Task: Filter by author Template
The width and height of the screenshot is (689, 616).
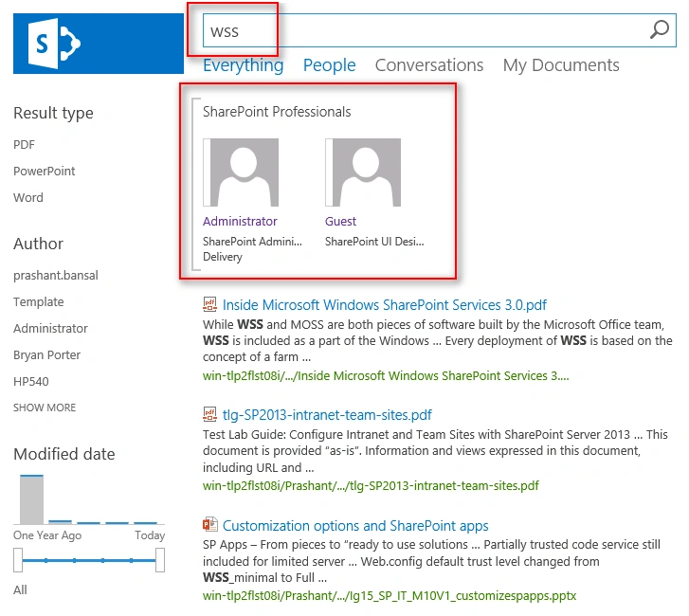Action: (x=39, y=302)
